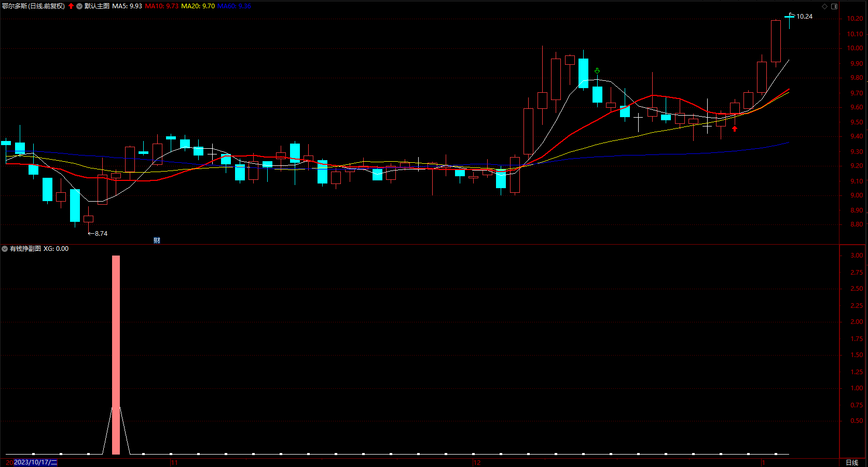Click the 11 month marker on time axis
Screen dimensions: 868x467
click(x=174, y=462)
